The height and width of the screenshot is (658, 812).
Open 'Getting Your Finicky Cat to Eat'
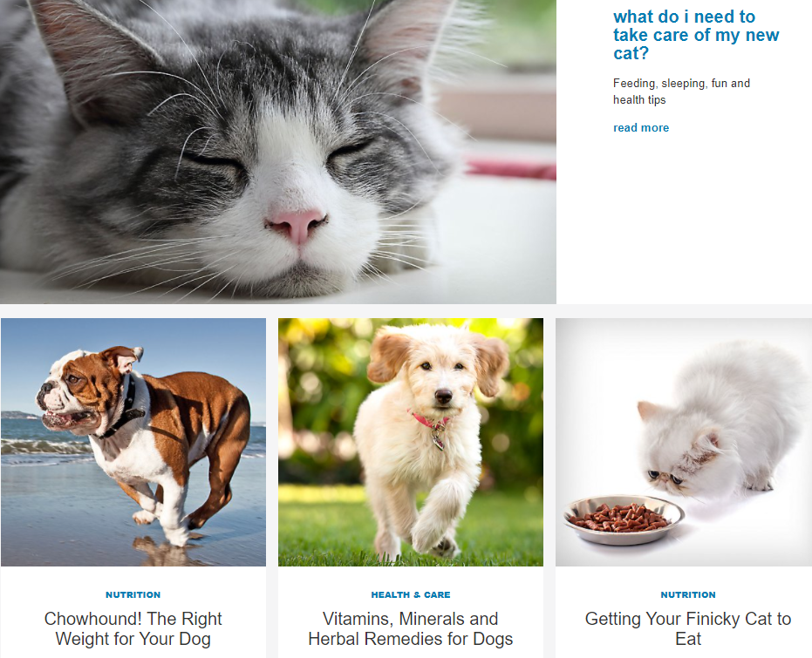[x=687, y=628]
